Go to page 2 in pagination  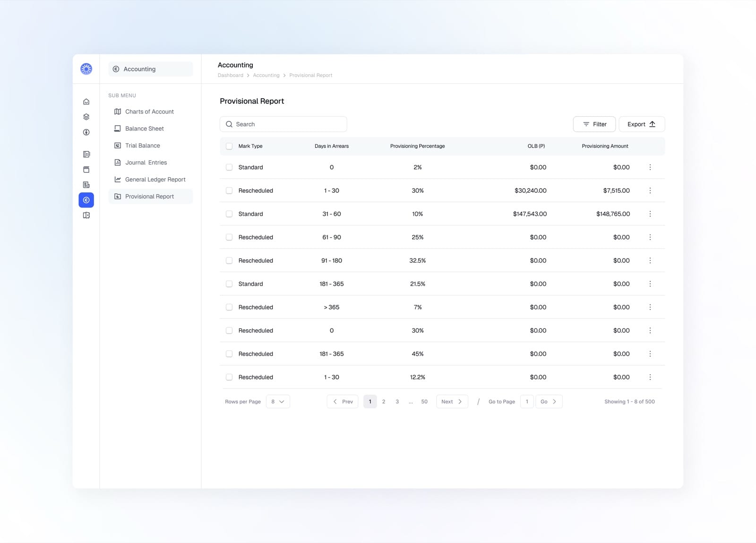pos(384,402)
